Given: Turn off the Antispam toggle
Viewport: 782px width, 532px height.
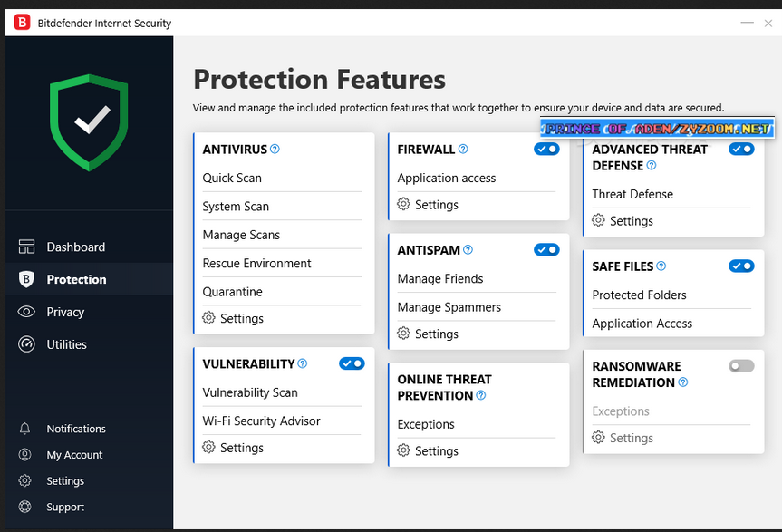Looking at the screenshot, I should point(546,249).
